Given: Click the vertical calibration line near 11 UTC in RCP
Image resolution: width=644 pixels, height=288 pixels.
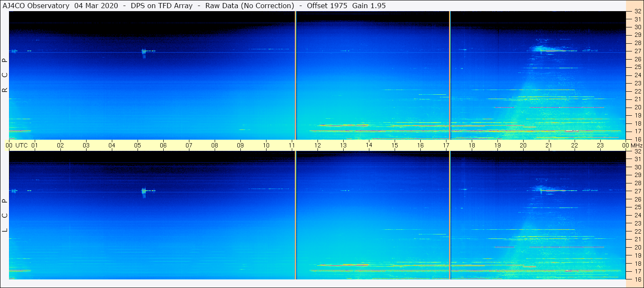Looking at the screenshot, I should [296, 75].
